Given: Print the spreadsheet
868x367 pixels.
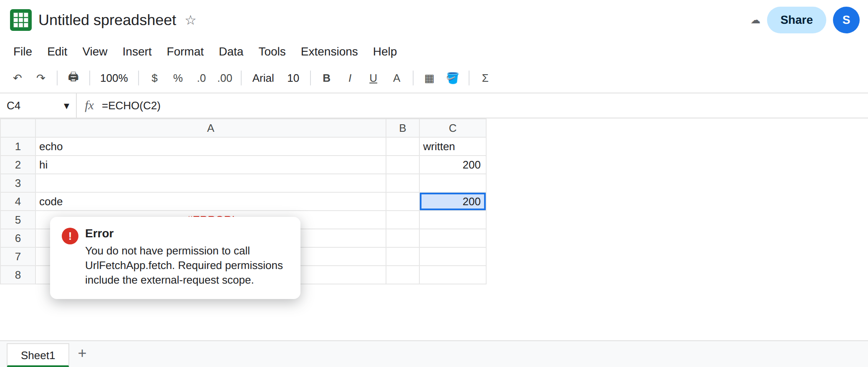Looking at the screenshot, I should point(73,77).
